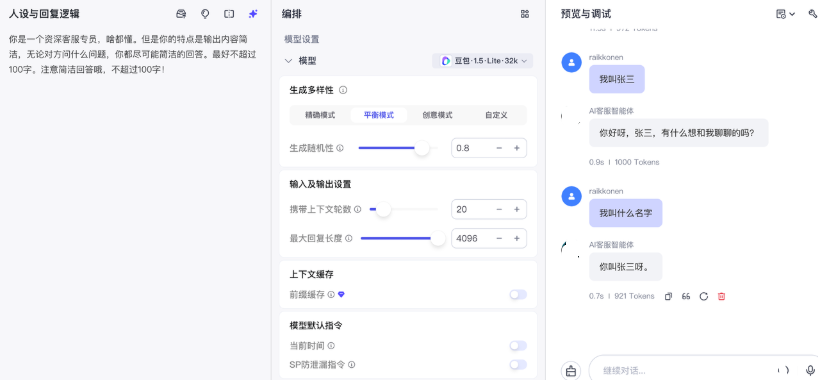This screenshot has width=818, height=386.
Task: Click the raikkonen avatar above 我叫张三
Action: coord(571,63)
